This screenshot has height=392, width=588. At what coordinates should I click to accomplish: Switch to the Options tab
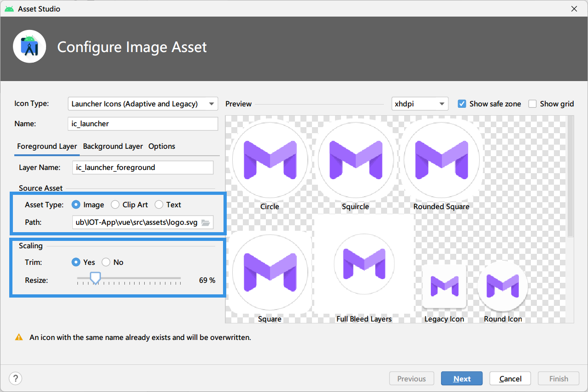coord(162,146)
